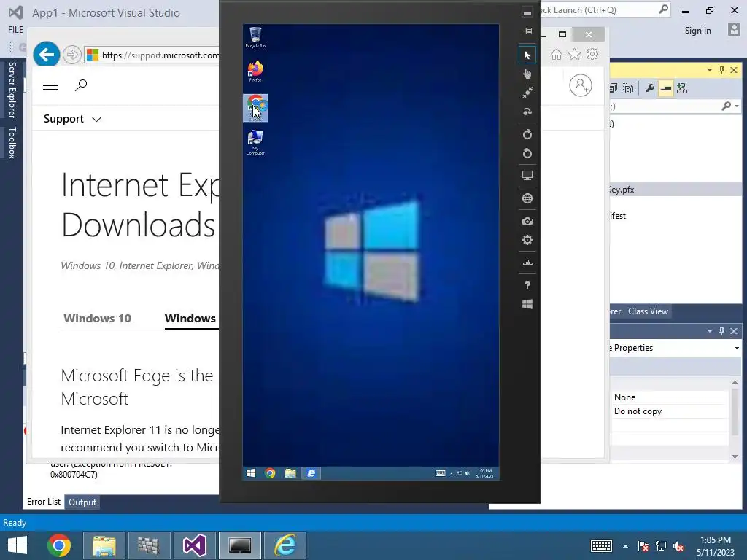Open the simulator set location globe icon
This screenshot has height=560, width=747.
(x=527, y=198)
